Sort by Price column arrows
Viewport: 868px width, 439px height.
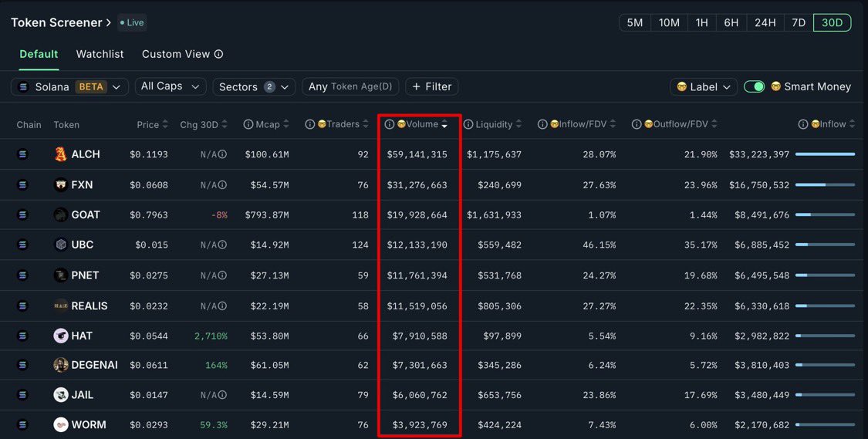coord(165,124)
